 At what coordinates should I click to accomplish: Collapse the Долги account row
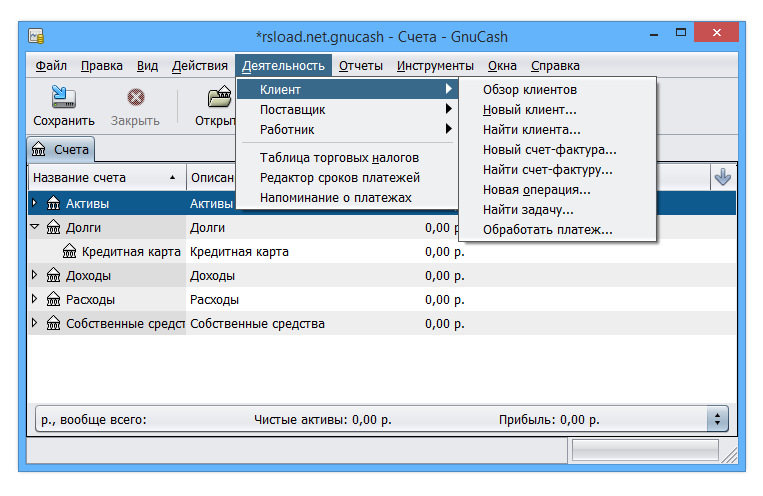coord(35,226)
